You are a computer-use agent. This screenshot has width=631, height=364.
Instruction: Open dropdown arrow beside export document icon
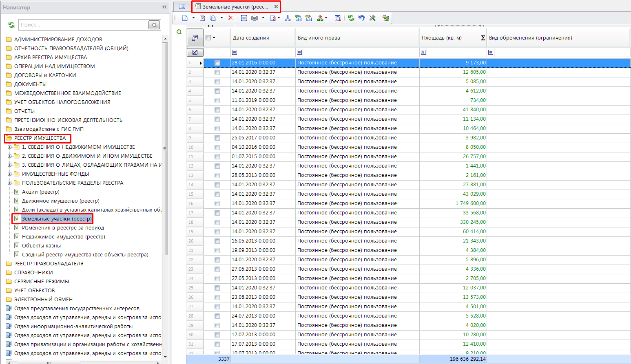coord(279,18)
